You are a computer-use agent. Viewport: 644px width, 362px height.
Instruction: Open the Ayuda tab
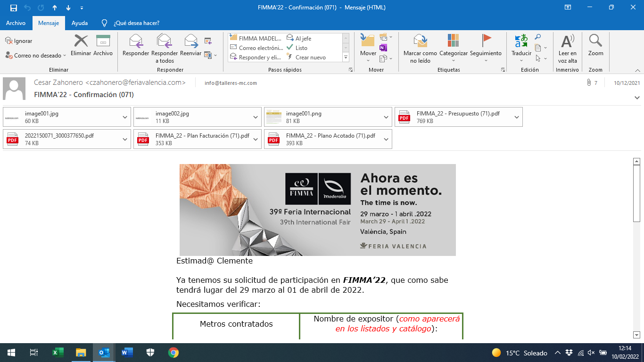pyautogui.click(x=80, y=23)
